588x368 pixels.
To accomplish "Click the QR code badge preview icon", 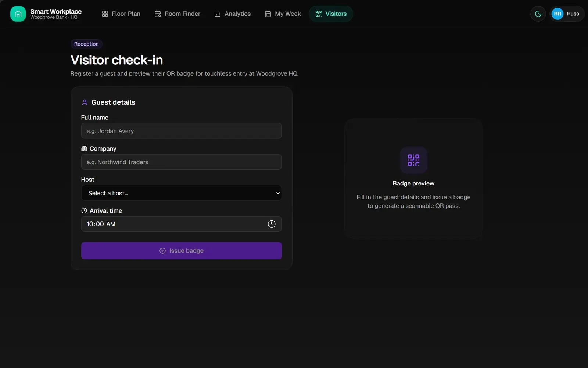I will pyautogui.click(x=413, y=160).
